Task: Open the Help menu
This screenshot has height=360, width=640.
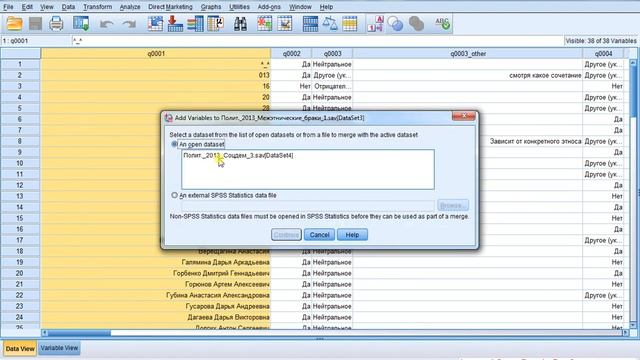Action: coord(326,7)
